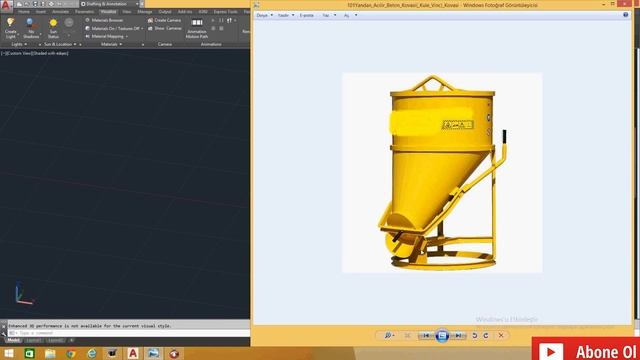Click the No Shadows tool
Screen dimensions: 640x360
point(31,28)
